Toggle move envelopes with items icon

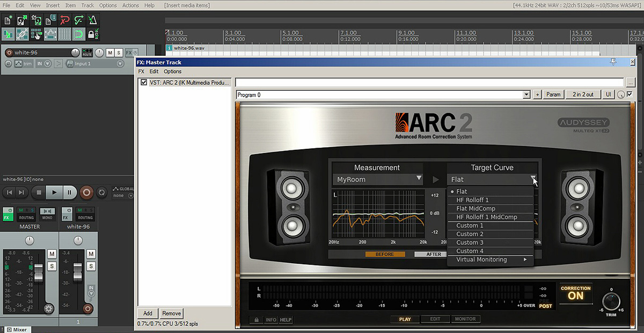tap(50, 34)
